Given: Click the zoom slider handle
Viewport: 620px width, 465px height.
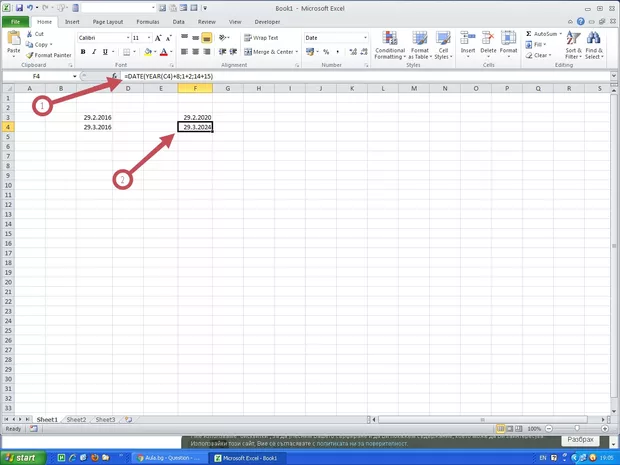Looking at the screenshot, I should (577, 429).
